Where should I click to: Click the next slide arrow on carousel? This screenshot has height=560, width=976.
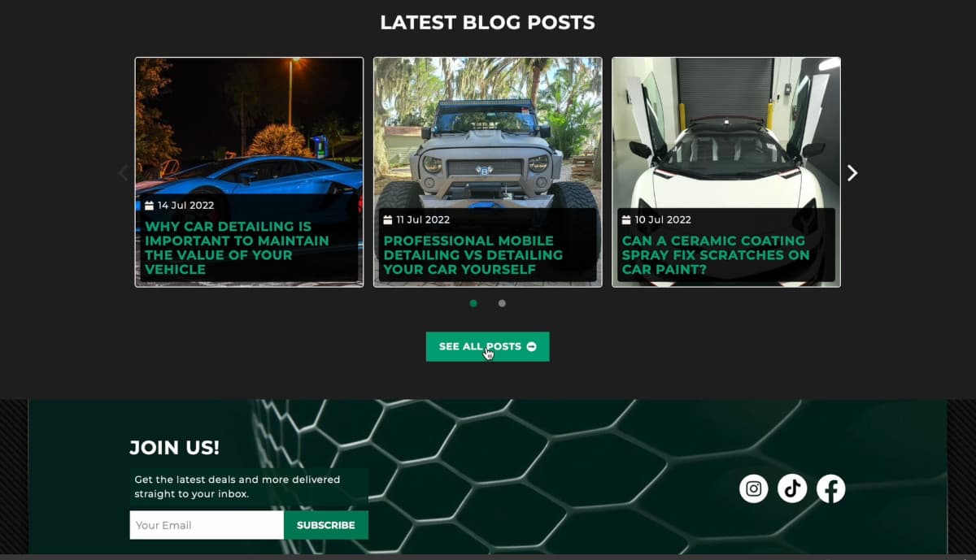click(852, 172)
